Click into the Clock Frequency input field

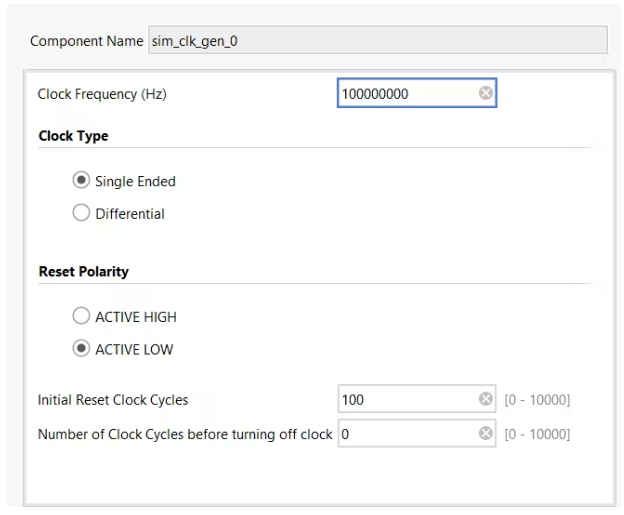click(405, 93)
